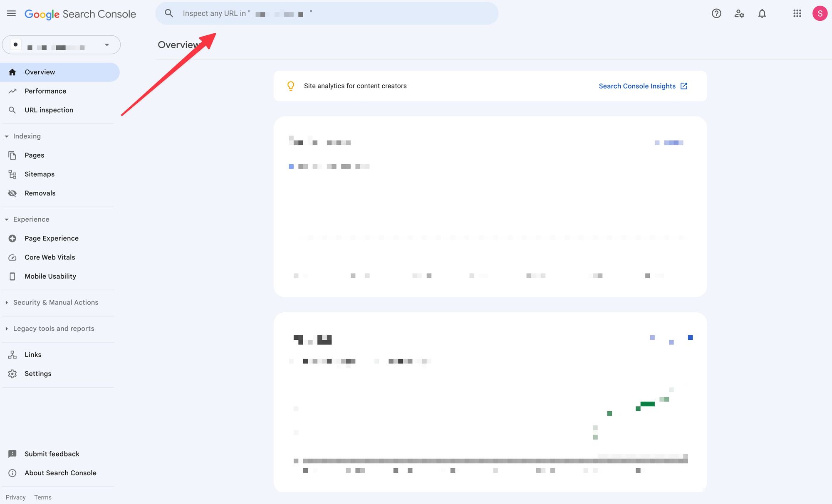Open user and permissions settings icon
This screenshot has width=832, height=504.
(739, 14)
